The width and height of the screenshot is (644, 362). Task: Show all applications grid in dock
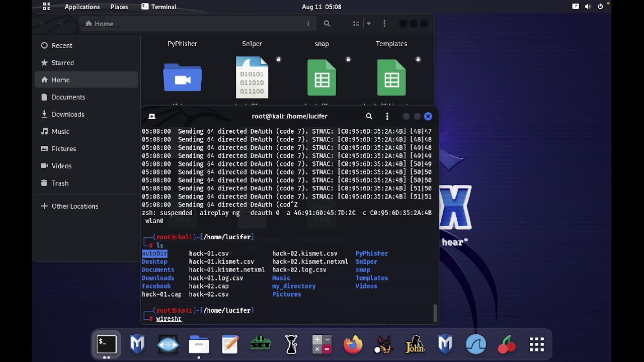pyautogui.click(x=537, y=344)
